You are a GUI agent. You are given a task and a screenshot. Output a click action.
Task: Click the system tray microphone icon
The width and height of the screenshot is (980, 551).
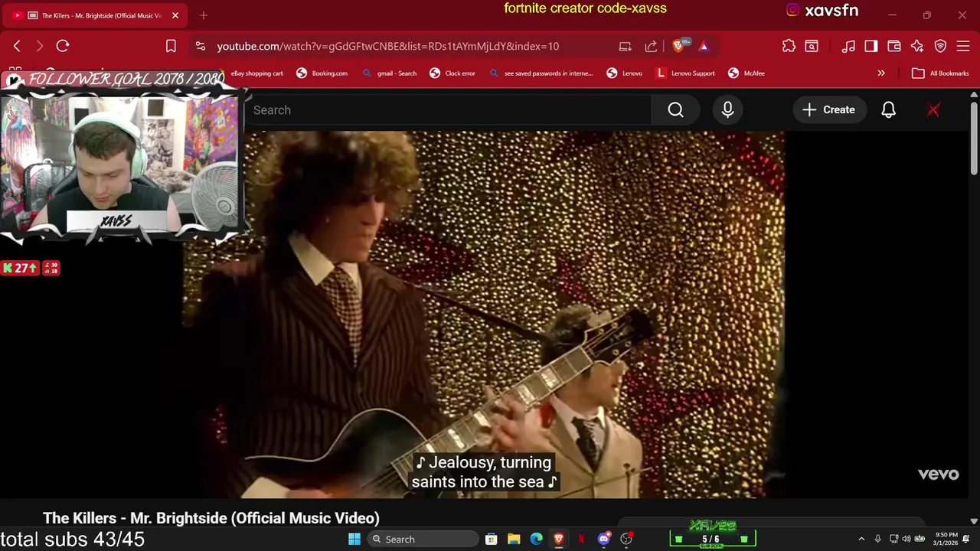pyautogui.click(x=877, y=540)
